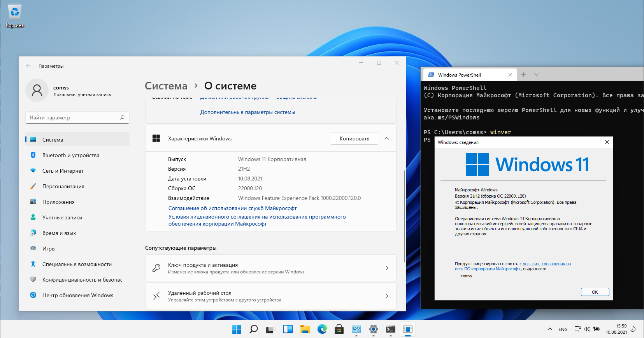644x338 pixels.
Task: Open Игры settings category
Action: coord(77,249)
